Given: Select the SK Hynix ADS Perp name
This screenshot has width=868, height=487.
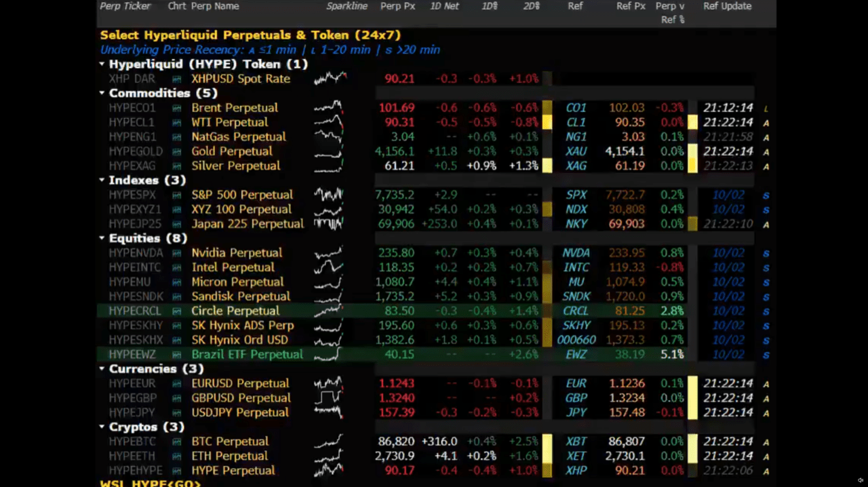Looking at the screenshot, I should click(x=243, y=326).
